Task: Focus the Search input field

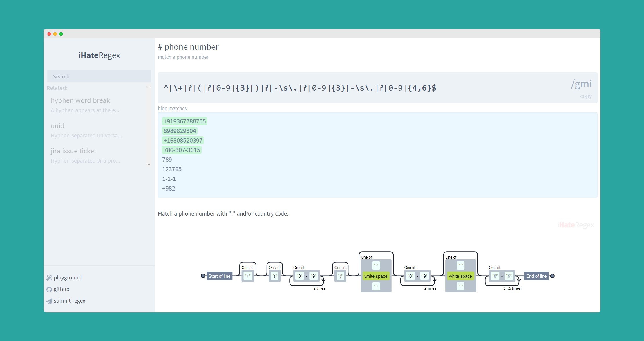Action: [99, 76]
